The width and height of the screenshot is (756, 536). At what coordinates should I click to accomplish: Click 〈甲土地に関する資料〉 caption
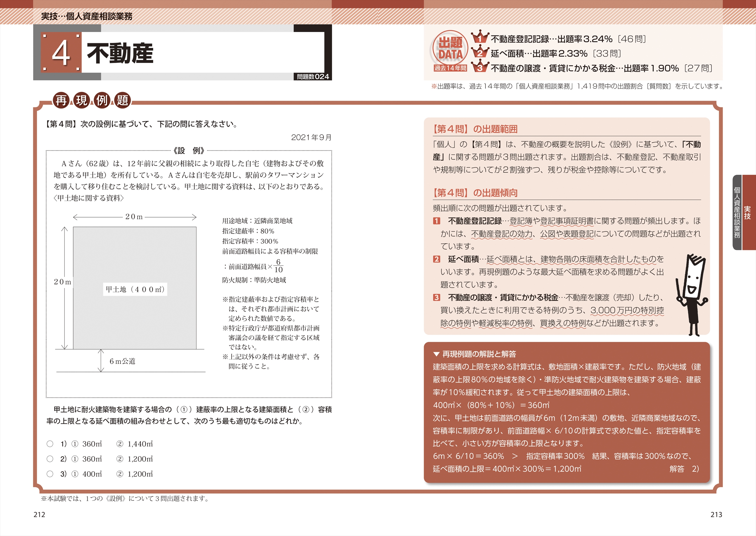click(89, 198)
